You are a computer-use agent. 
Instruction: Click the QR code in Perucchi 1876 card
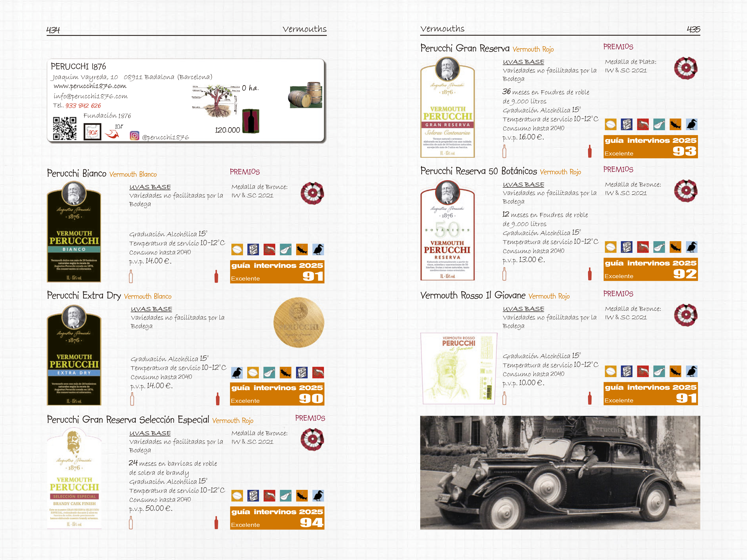coord(64,128)
